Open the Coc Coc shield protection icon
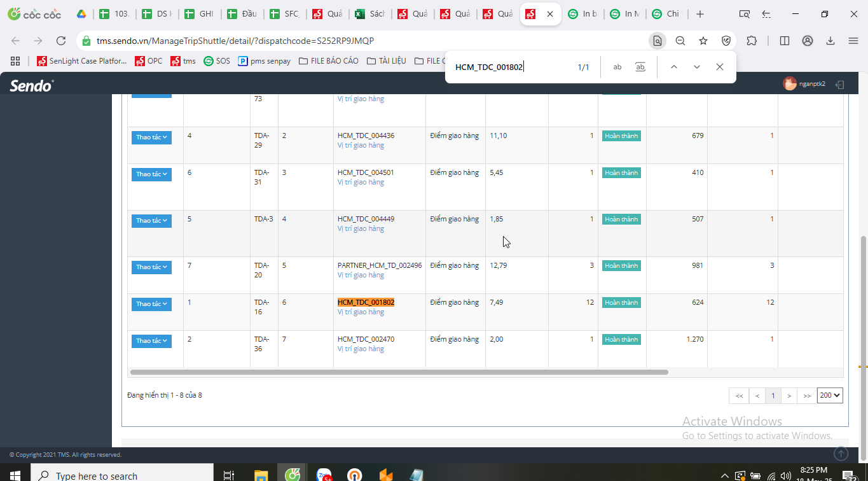The width and height of the screenshot is (868, 481). coord(726,41)
